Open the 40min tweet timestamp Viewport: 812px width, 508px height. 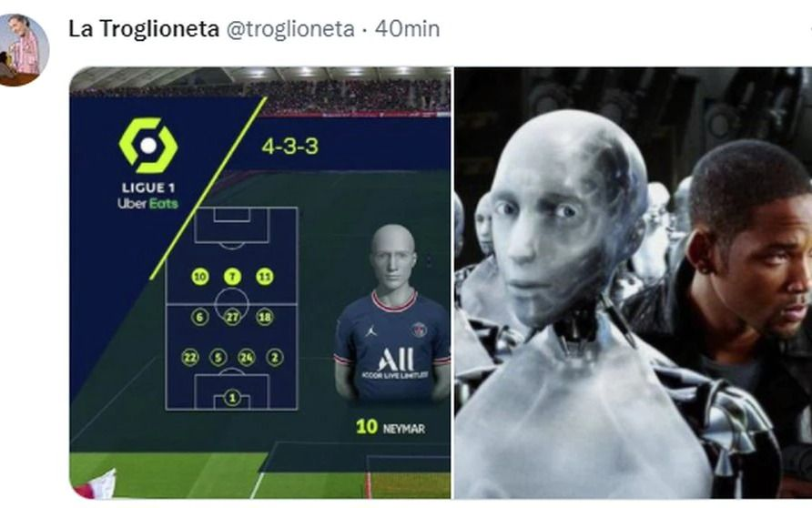(x=407, y=28)
